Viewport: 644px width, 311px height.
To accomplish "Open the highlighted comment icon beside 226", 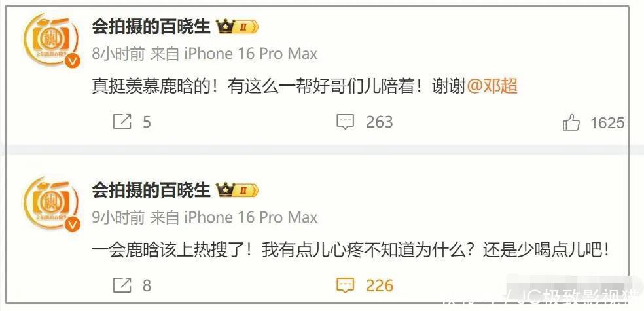I will (345, 285).
